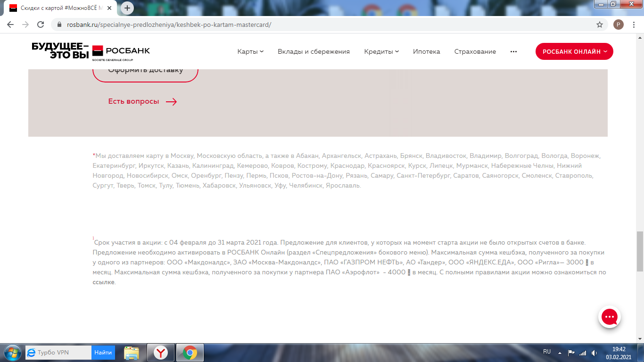Click the address bar URL

tap(169, 25)
